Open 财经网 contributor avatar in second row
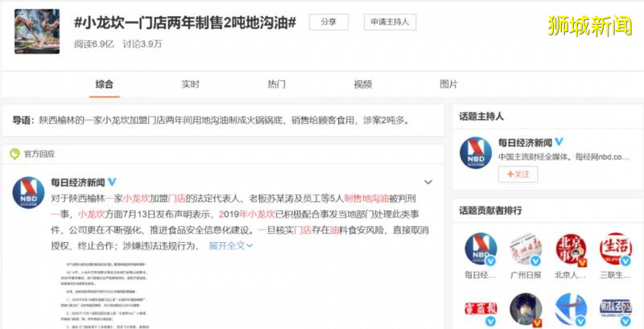Image resolution: width=644 pixels, height=329 pixels. coord(615,310)
